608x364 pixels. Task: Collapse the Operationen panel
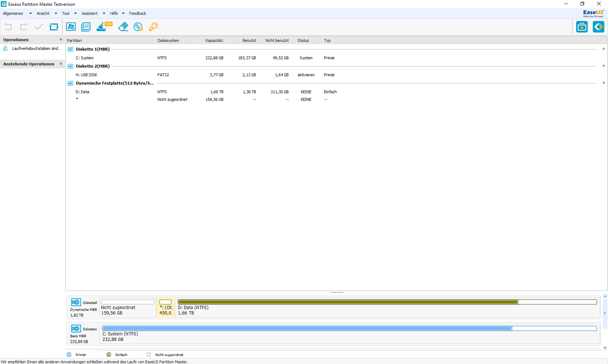coord(61,40)
